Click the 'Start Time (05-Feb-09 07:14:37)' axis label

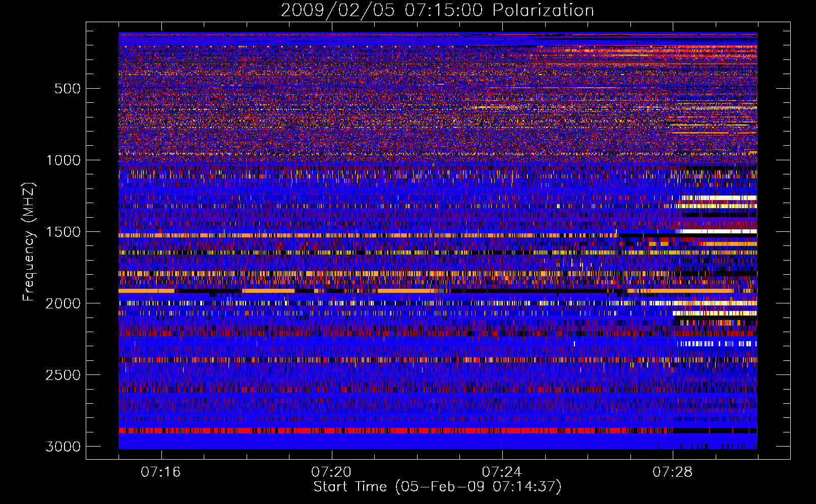(x=437, y=487)
